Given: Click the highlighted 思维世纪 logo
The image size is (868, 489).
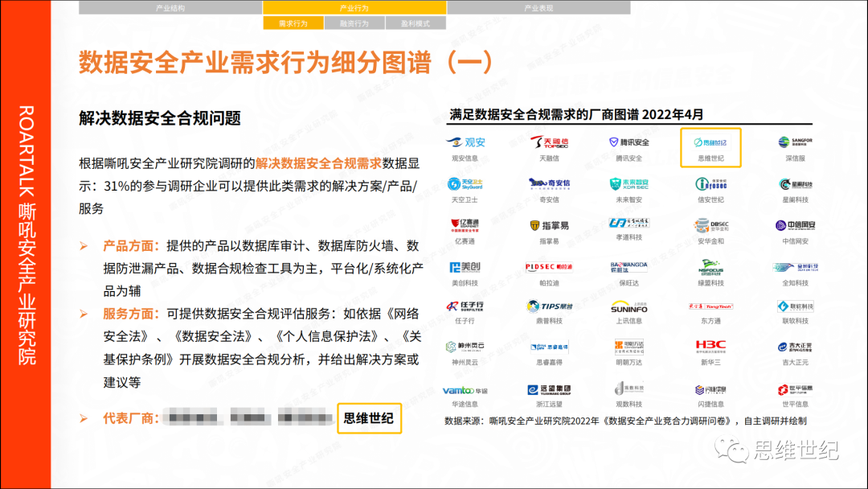Looking at the screenshot, I should tap(710, 143).
